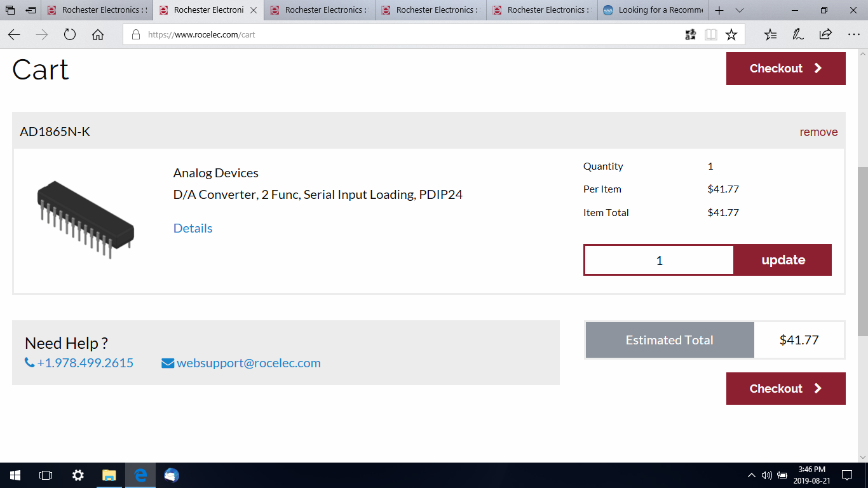Set these tabs aside icon
This screenshot has height=488, width=868.
31,10
